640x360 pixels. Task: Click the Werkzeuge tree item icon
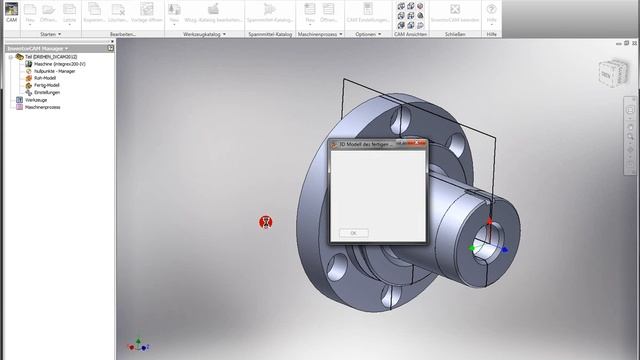point(19,100)
